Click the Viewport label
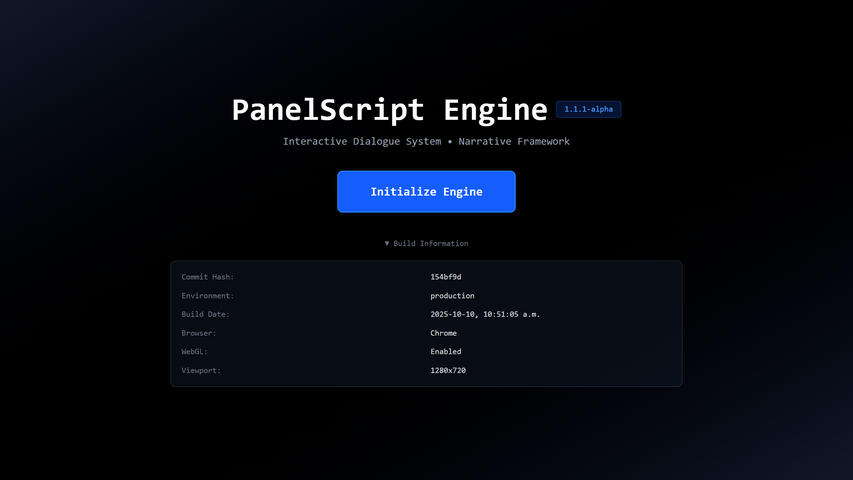 pos(201,370)
